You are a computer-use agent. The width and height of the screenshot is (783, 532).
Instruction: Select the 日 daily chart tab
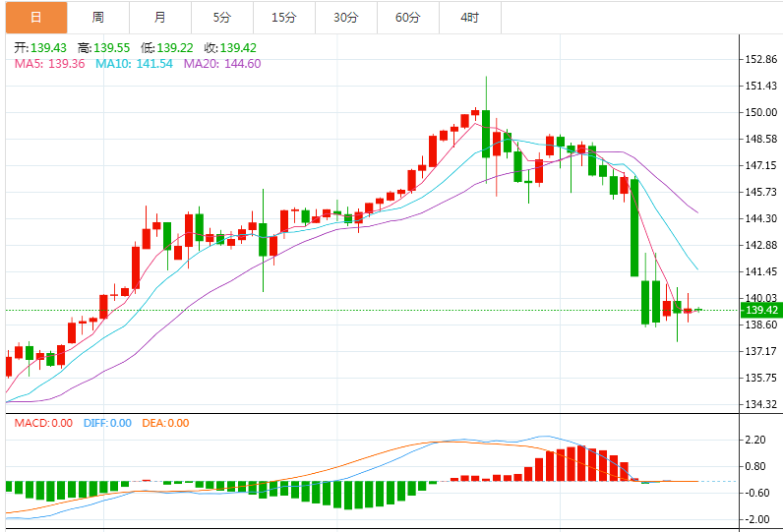tap(36, 18)
